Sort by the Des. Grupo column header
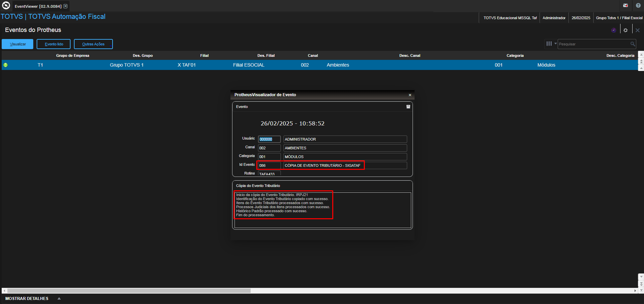Viewport: 644px width, 304px height. 143,55
